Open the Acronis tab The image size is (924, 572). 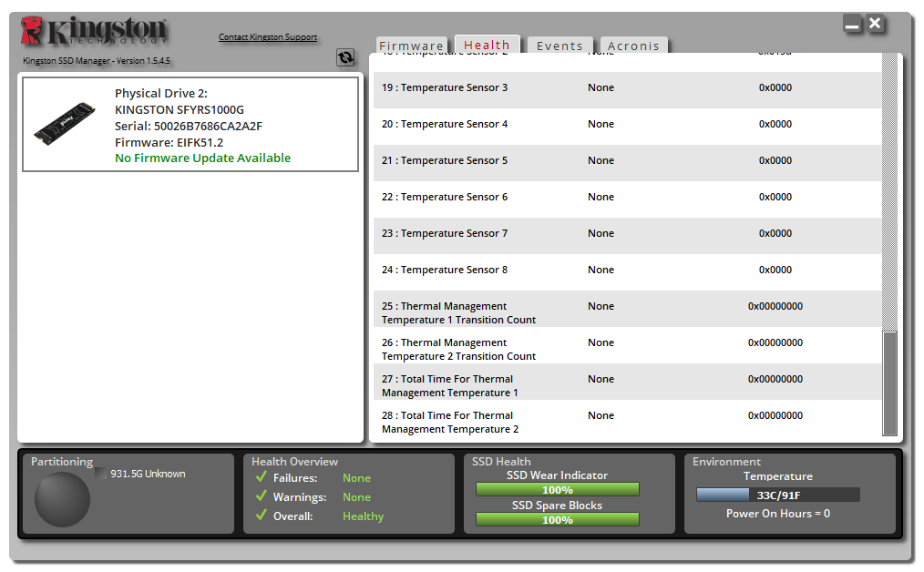pos(633,46)
